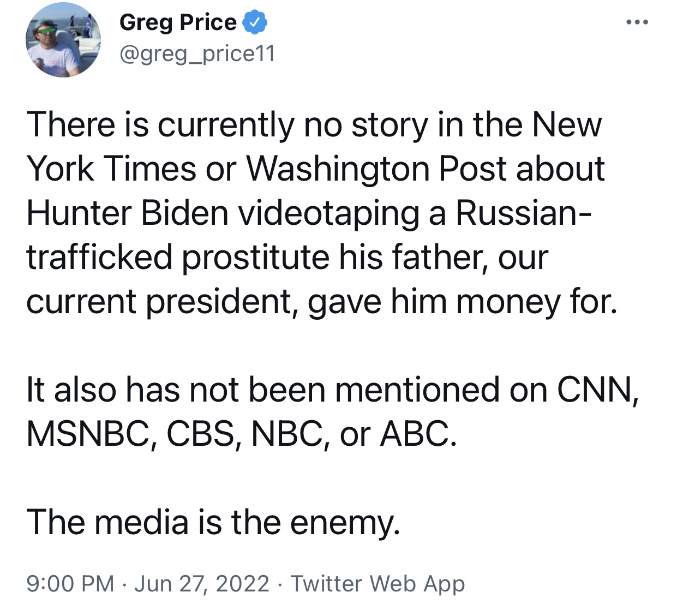Click the blue verified badge
This screenshot has width=677, height=616.
255,22
